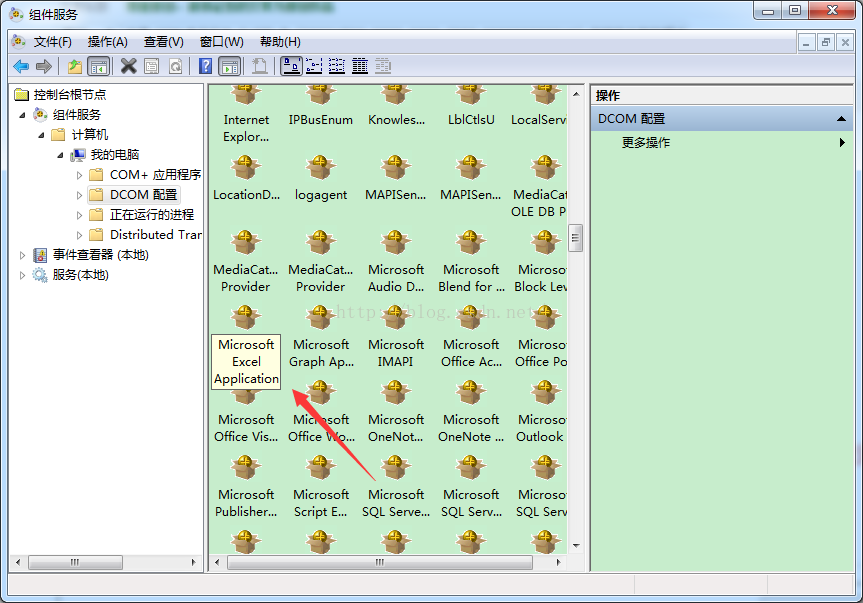Switch to list view icon
The height and width of the screenshot is (603, 863).
337,67
